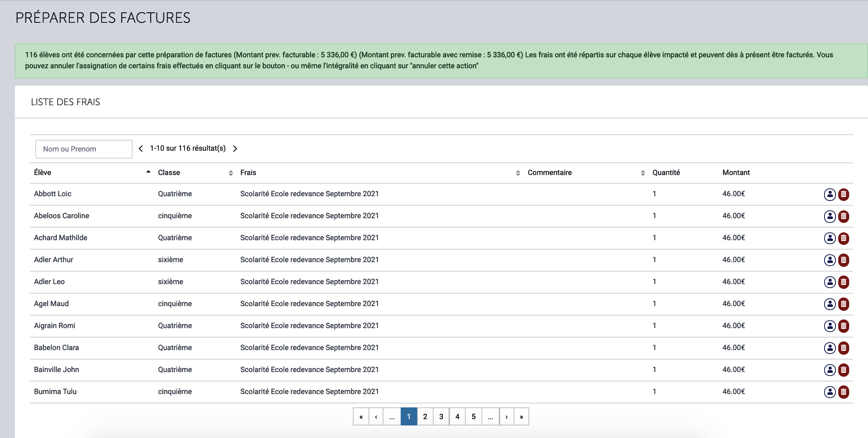Open student profile icon for Abeloos Caroline
The image size is (868, 438).
(830, 216)
